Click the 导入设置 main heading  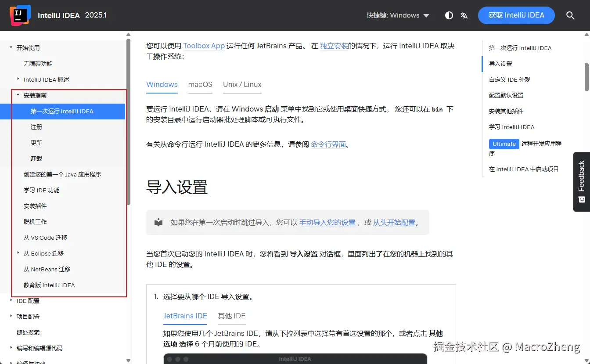point(177,187)
